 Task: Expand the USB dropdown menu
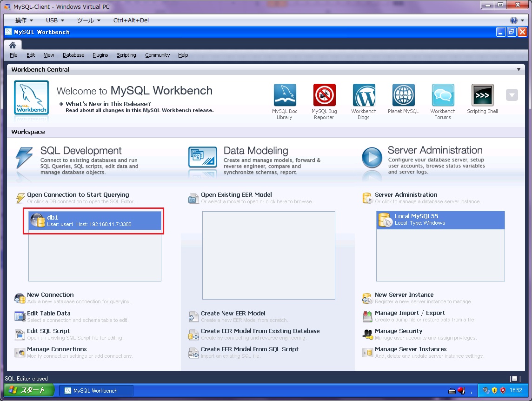pos(55,20)
